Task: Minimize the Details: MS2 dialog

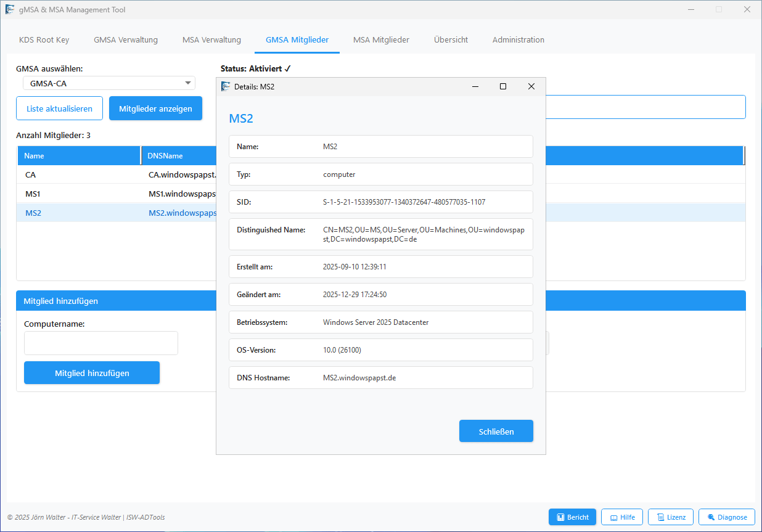Action: 475,87
